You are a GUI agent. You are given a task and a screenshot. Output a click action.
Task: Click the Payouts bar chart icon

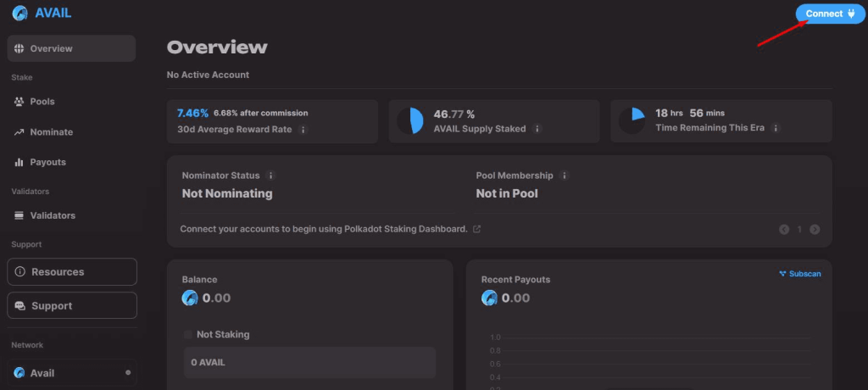coord(19,162)
